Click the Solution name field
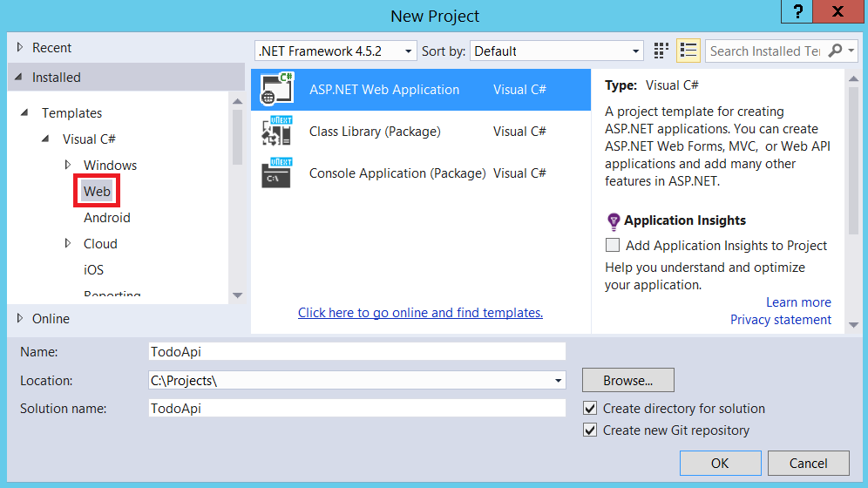The width and height of the screenshot is (868, 488). 357,409
